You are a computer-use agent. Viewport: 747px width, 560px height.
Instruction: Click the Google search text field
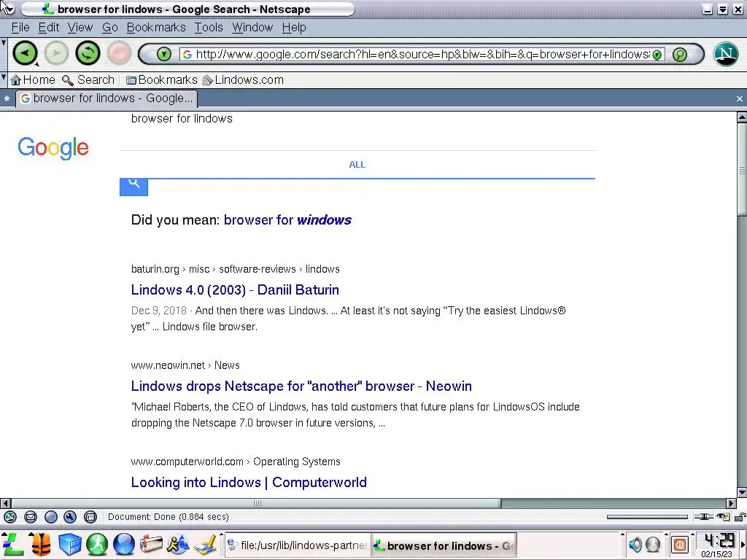(357, 119)
